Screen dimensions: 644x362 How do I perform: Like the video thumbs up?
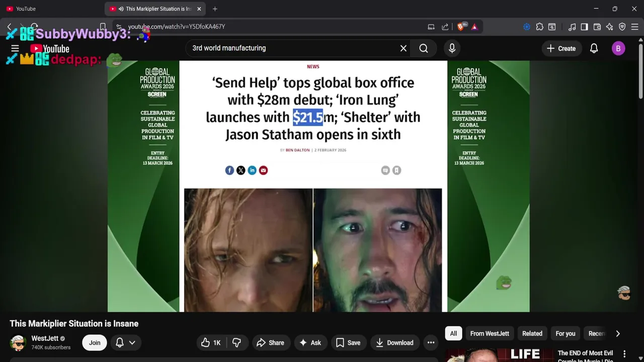point(211,343)
